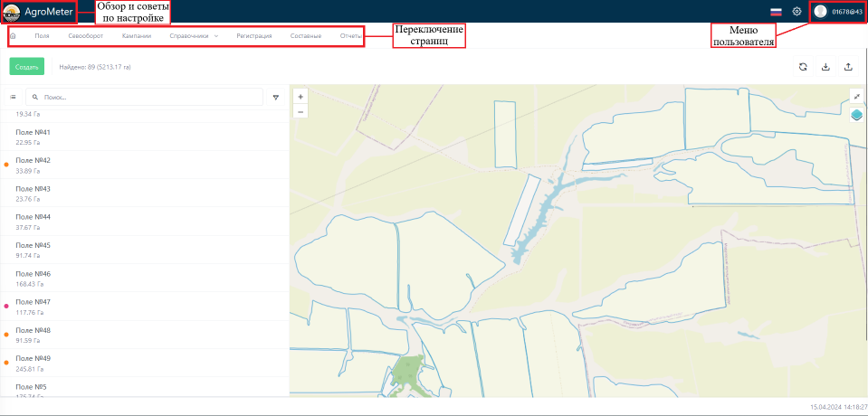Expand the map to fullscreen
868x416 pixels.
pos(856,96)
